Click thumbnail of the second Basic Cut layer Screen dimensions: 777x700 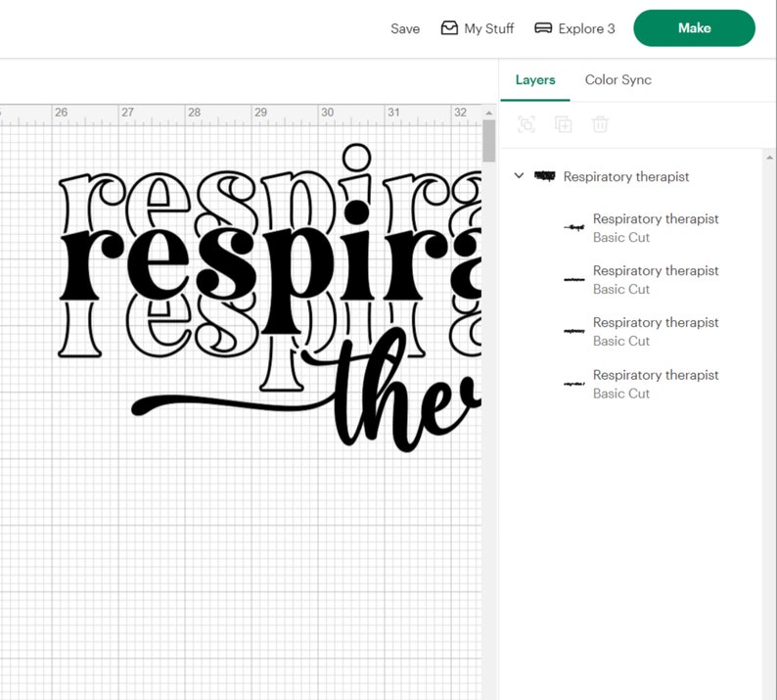574,280
